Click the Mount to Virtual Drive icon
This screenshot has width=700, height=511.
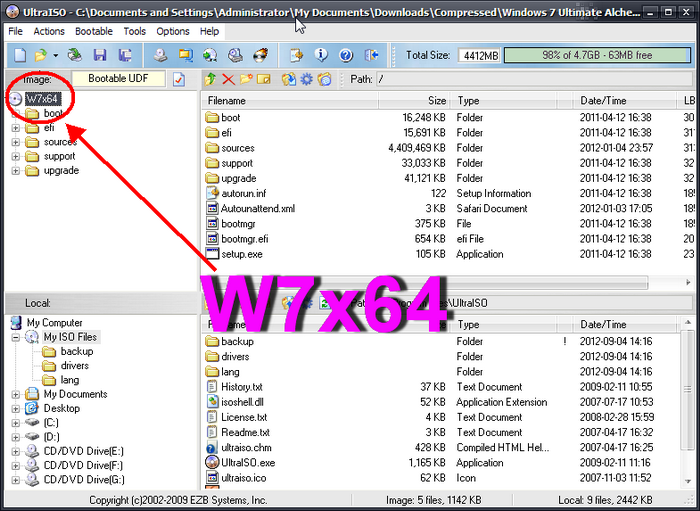click(210, 55)
